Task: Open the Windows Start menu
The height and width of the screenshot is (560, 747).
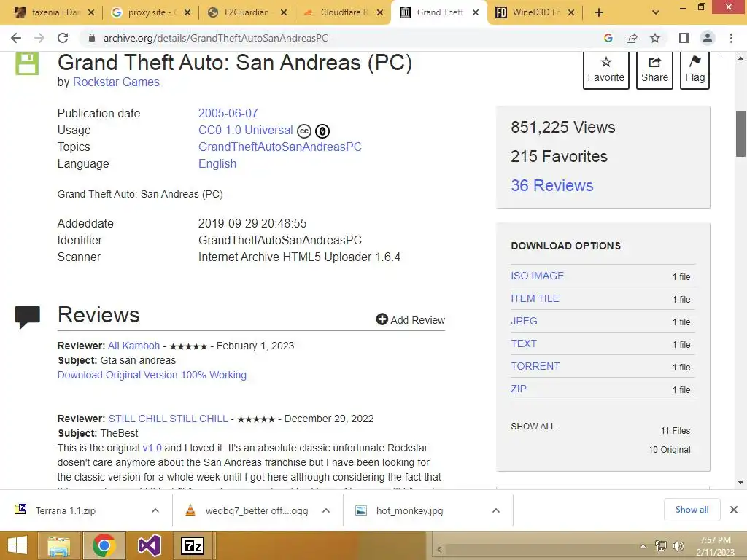Action: click(x=18, y=545)
